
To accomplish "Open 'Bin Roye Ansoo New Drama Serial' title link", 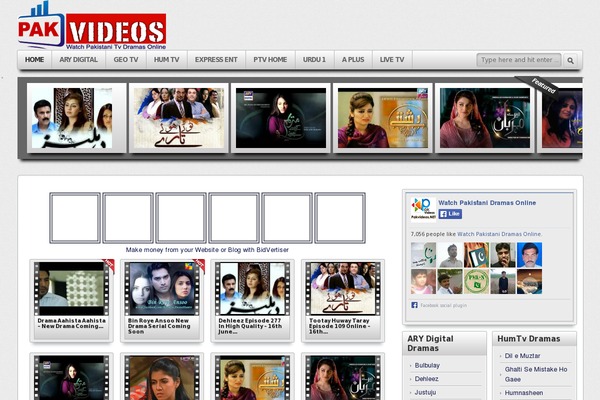I will click(159, 326).
